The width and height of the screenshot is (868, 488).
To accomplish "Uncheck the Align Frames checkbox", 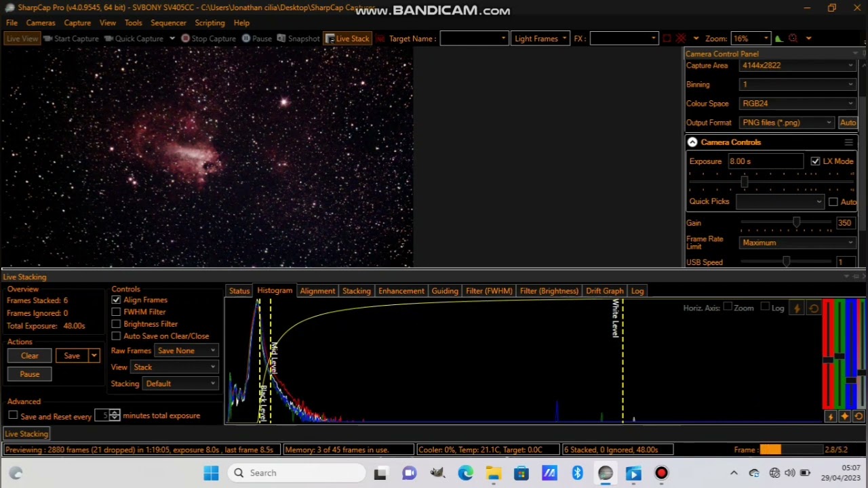I will tap(116, 300).
